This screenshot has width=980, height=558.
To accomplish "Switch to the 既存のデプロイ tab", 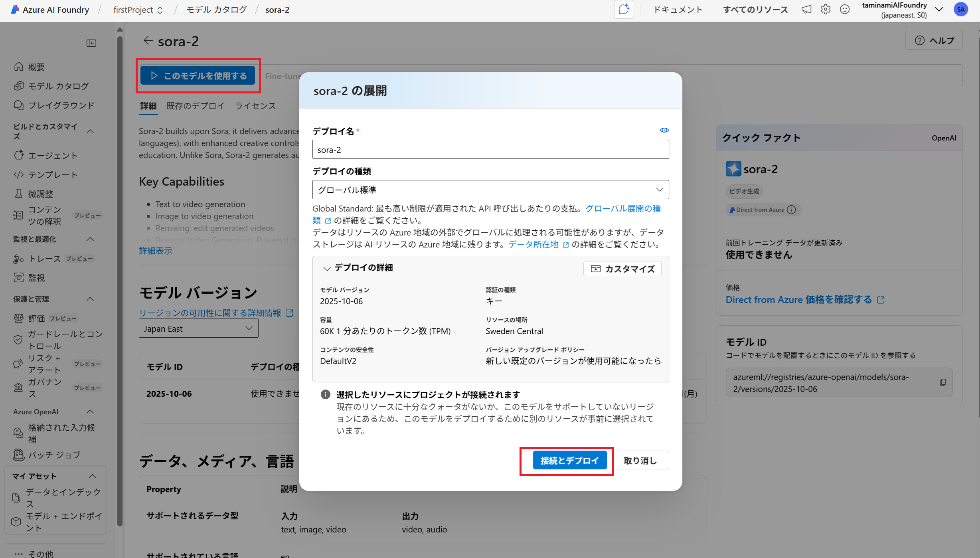I will [196, 106].
